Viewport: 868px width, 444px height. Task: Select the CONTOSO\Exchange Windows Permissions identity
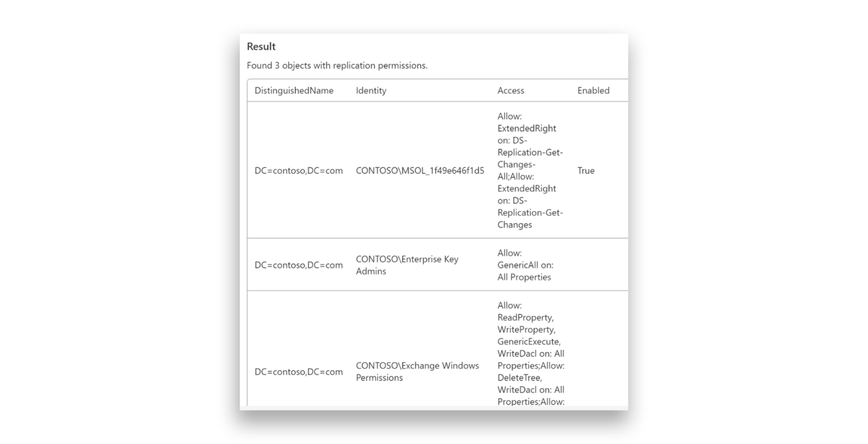point(417,372)
